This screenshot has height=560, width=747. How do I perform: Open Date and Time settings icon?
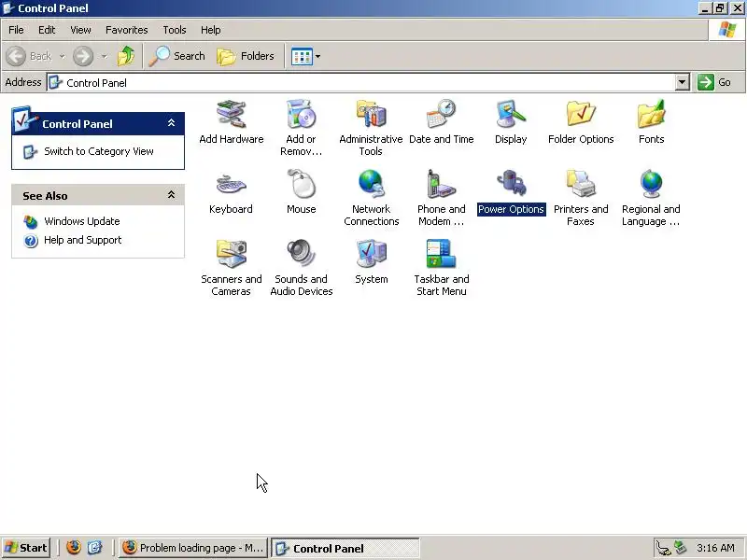pyautogui.click(x=441, y=114)
